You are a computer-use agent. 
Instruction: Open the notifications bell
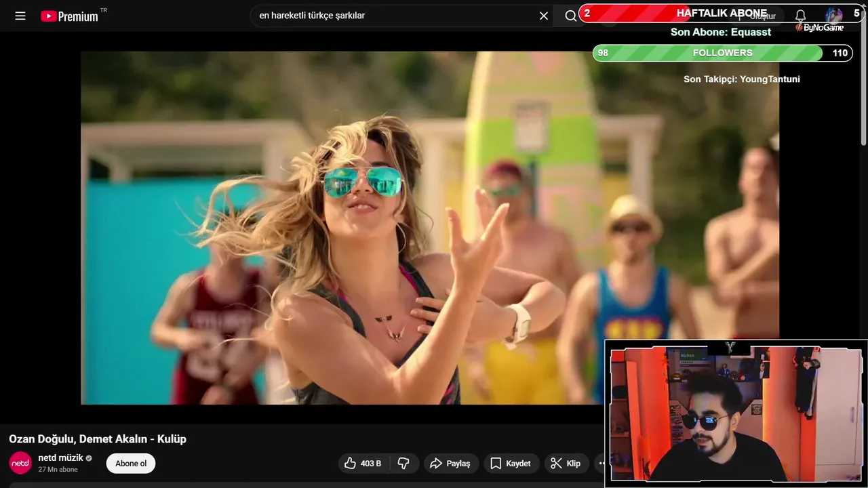tap(800, 16)
